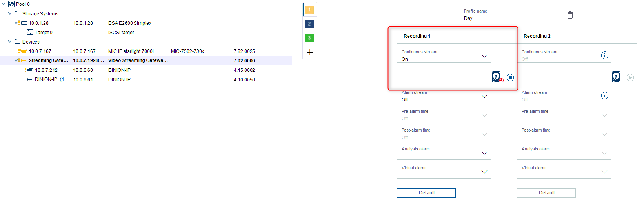
Task: Switch to green profile tab 3
Action: pos(309,38)
